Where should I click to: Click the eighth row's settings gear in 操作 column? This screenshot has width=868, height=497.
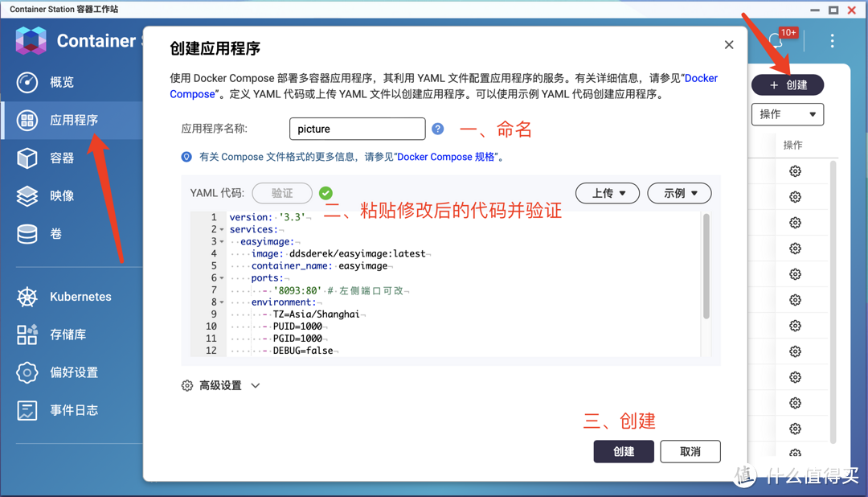[796, 351]
